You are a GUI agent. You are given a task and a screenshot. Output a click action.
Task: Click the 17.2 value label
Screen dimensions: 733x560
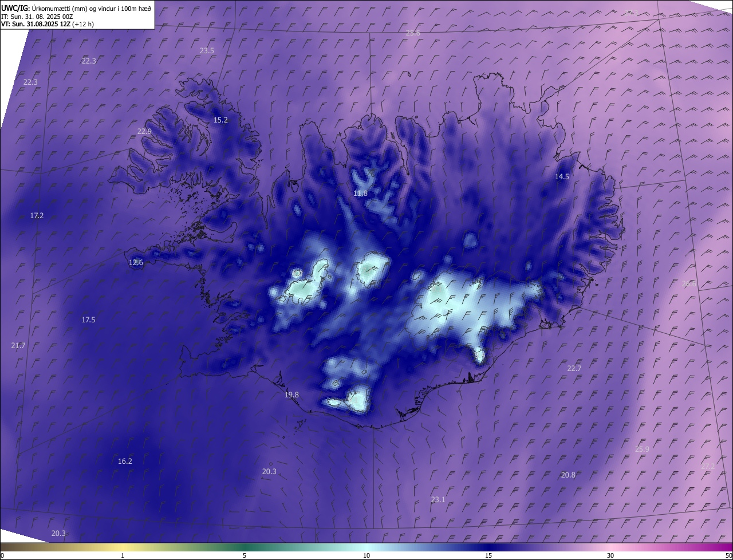coord(37,216)
